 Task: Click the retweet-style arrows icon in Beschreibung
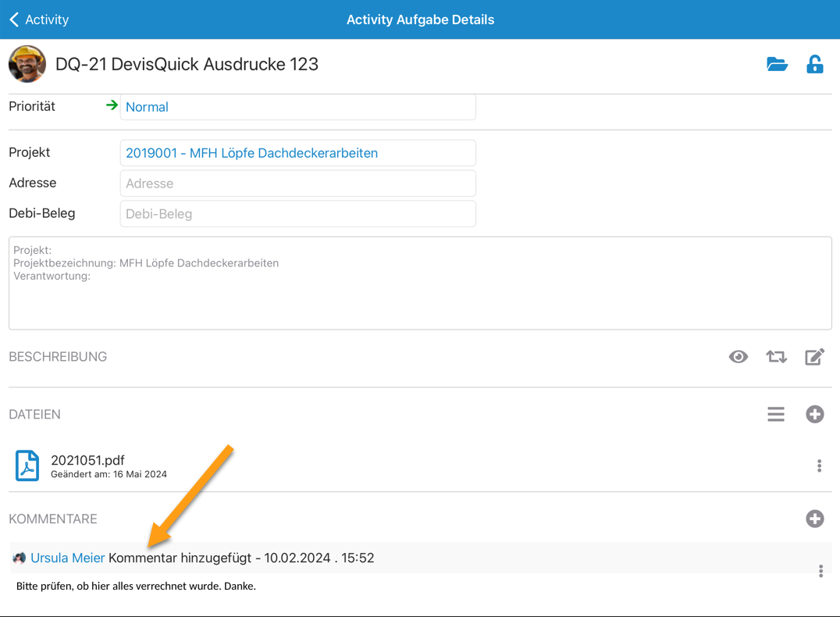[776, 357]
